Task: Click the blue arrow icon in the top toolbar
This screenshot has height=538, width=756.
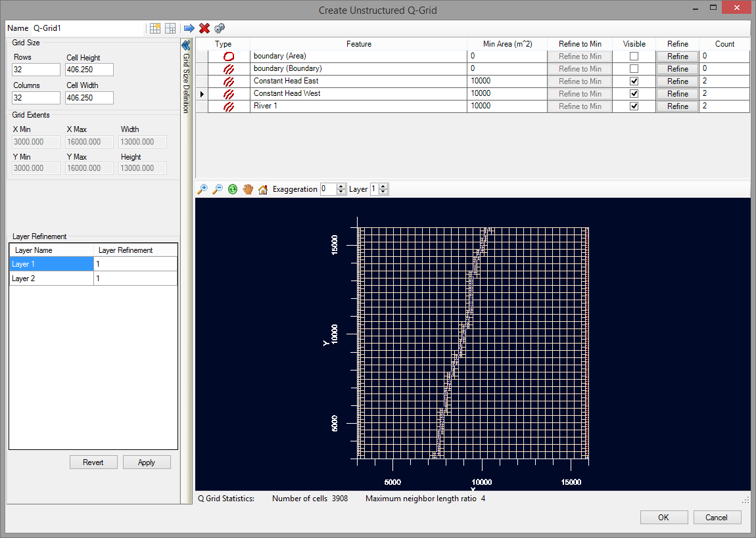Action: point(189,28)
